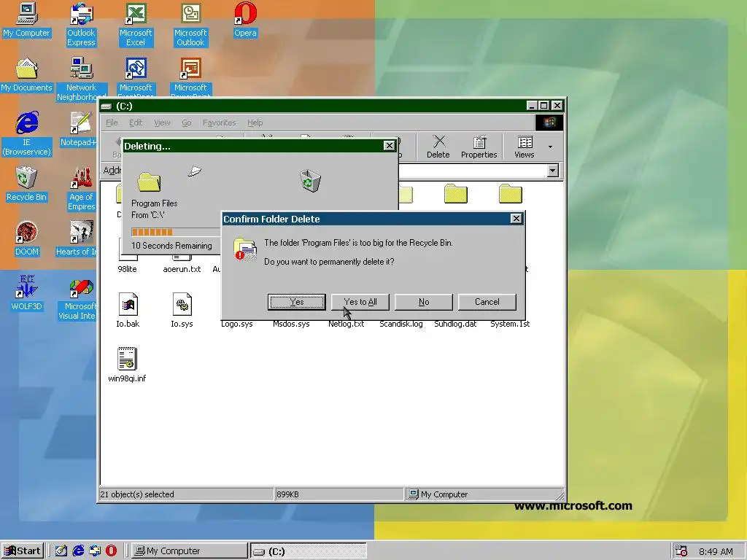Open the Favorites menu in (C:) window
747x560 pixels.
219,122
